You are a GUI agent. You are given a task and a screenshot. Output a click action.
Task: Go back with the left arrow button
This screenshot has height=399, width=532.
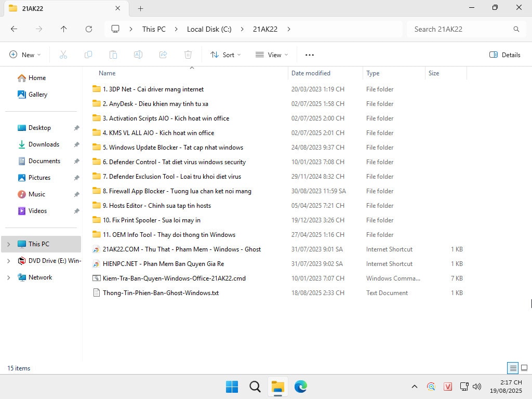pos(14,29)
